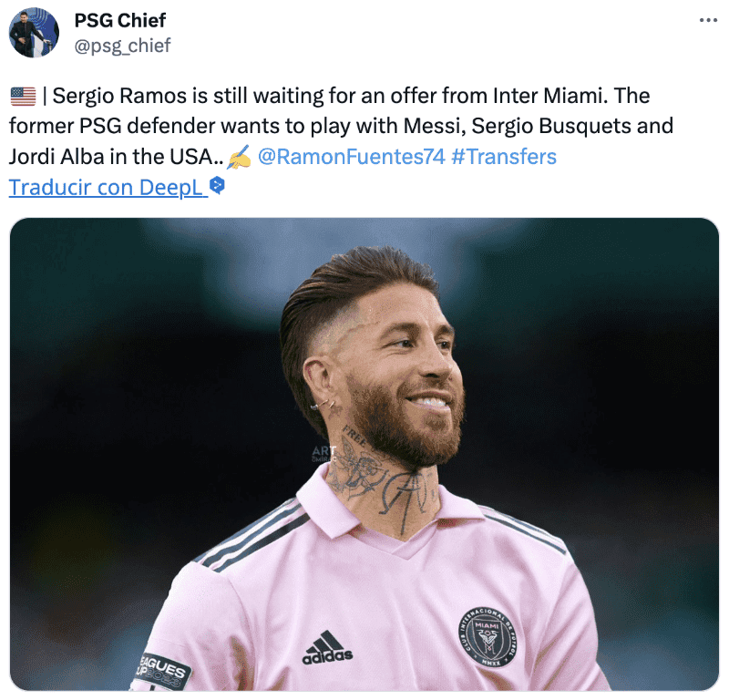Click the DeepL hexagon logo icon

coord(217,186)
